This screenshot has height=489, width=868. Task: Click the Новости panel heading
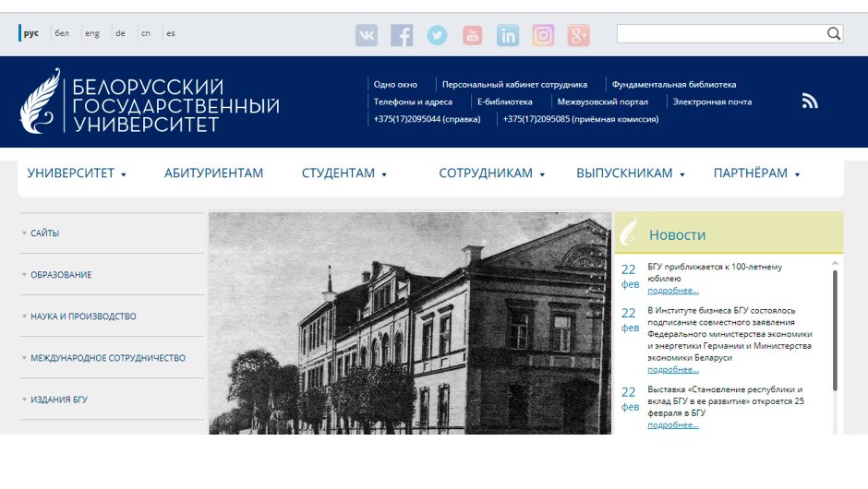point(677,235)
